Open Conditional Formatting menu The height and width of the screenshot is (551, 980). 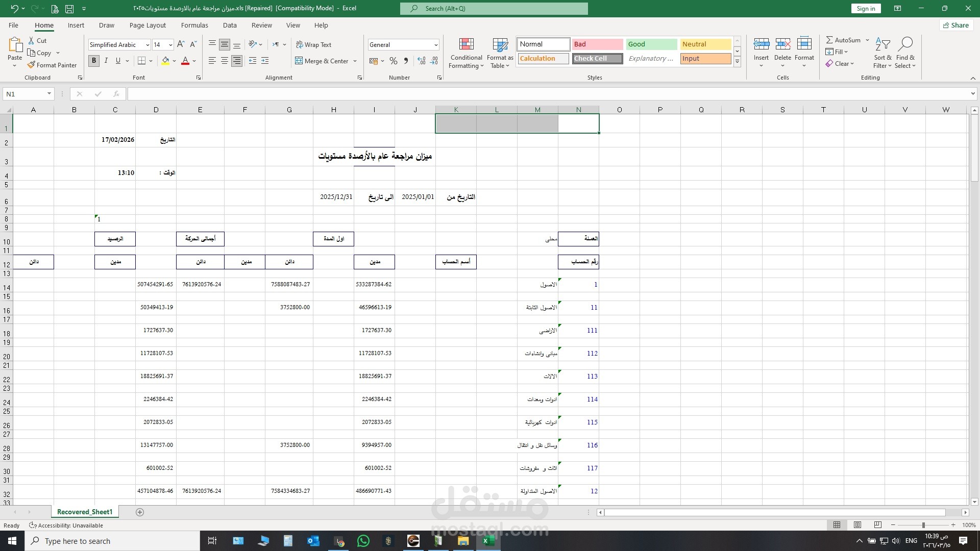[466, 53]
